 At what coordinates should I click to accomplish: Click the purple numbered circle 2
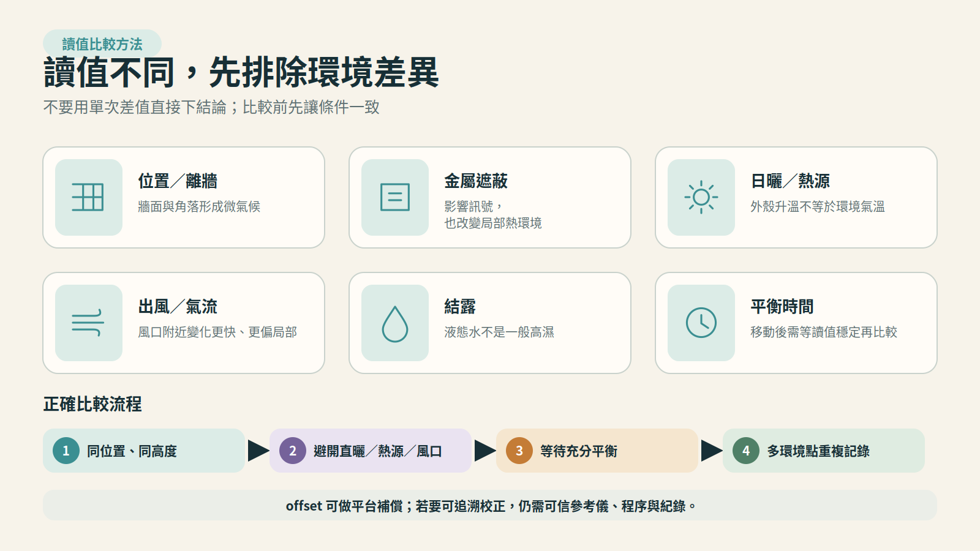coord(293,451)
